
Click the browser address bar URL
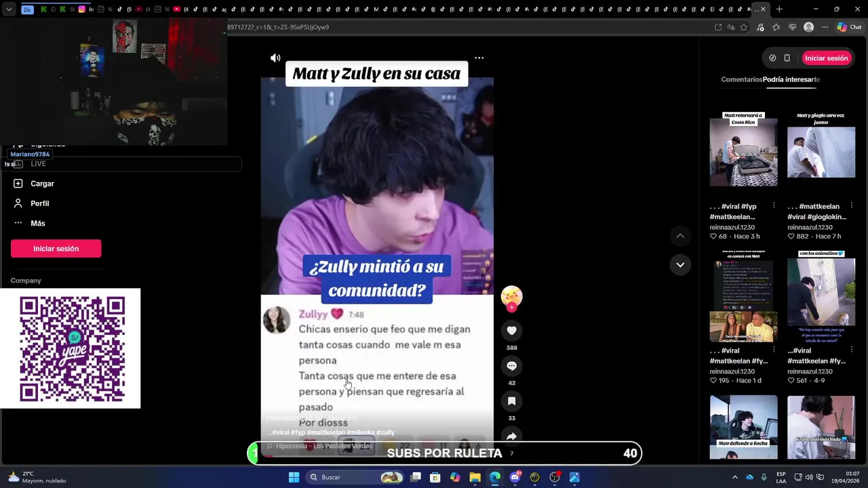click(468, 27)
